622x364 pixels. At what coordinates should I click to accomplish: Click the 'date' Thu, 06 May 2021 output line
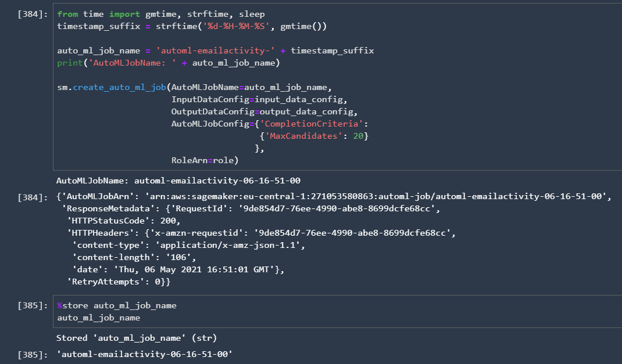pyautogui.click(x=177, y=269)
